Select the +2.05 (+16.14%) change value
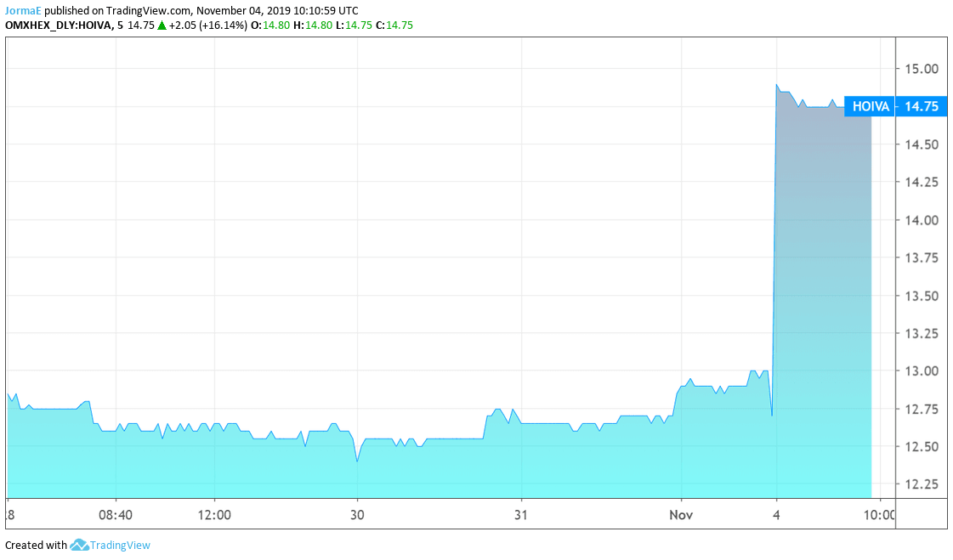 pyautogui.click(x=208, y=25)
